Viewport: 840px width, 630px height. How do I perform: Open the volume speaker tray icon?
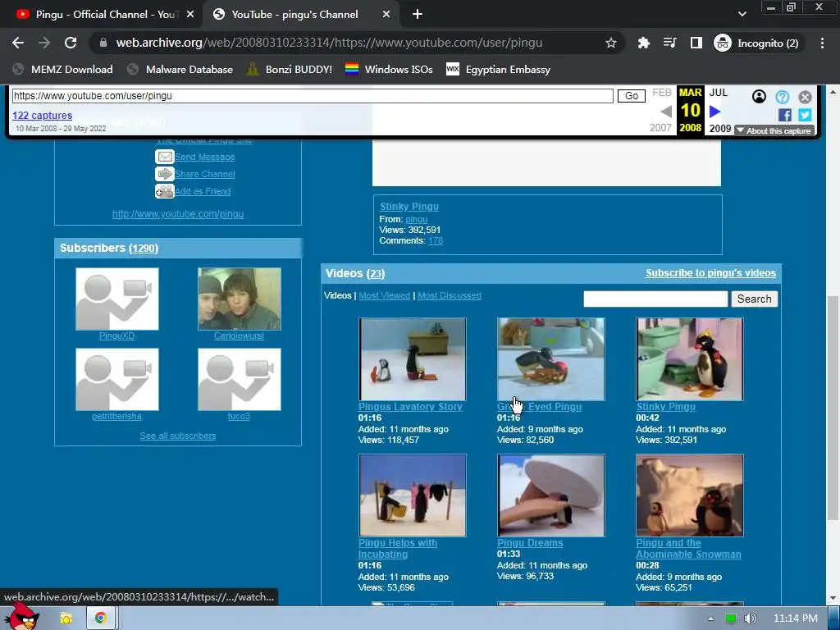(x=751, y=619)
